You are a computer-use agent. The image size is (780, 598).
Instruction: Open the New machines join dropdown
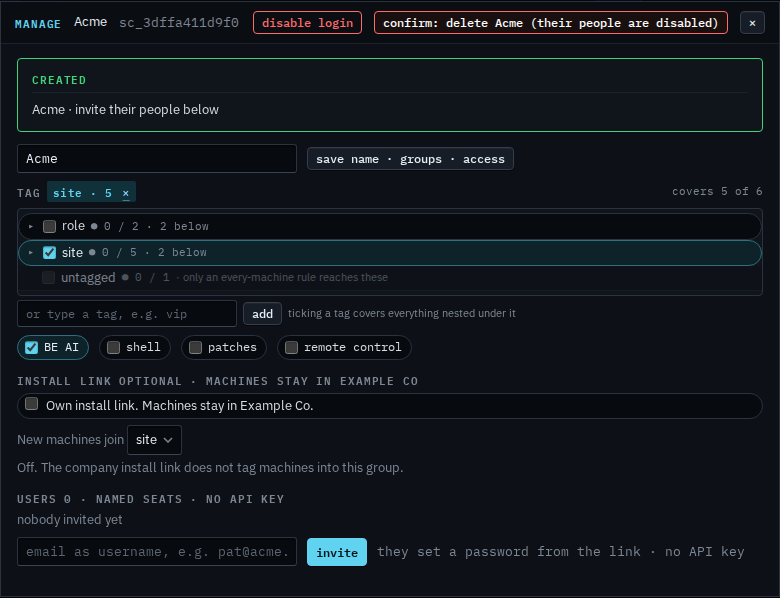[x=154, y=440]
